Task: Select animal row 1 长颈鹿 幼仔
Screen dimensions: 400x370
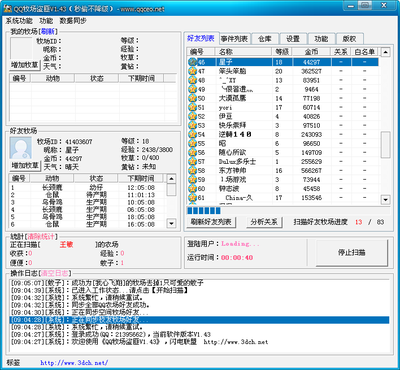Action: pos(88,187)
